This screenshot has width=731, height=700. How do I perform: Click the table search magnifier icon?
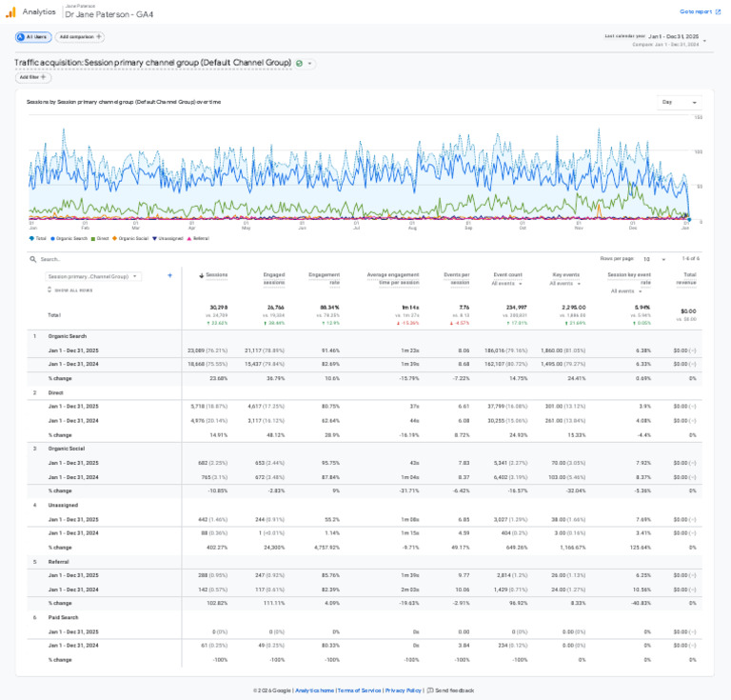click(33, 259)
